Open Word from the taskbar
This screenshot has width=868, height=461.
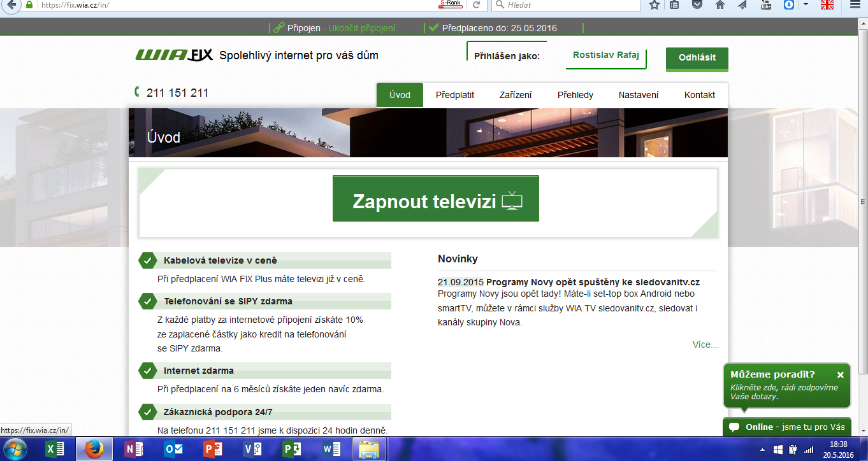(x=331, y=450)
